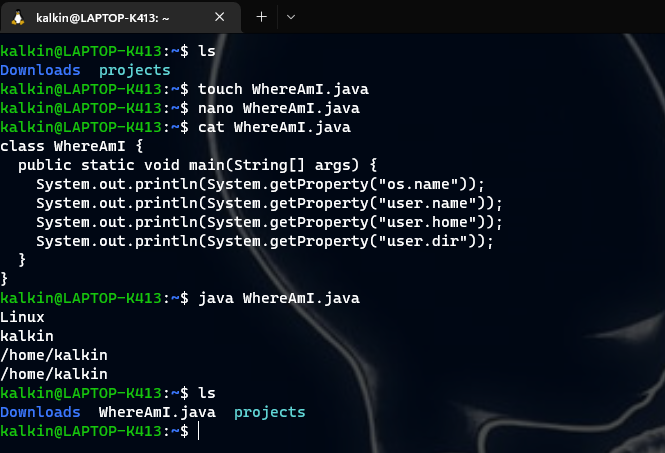Click Downloads in the first ls output

(x=40, y=70)
